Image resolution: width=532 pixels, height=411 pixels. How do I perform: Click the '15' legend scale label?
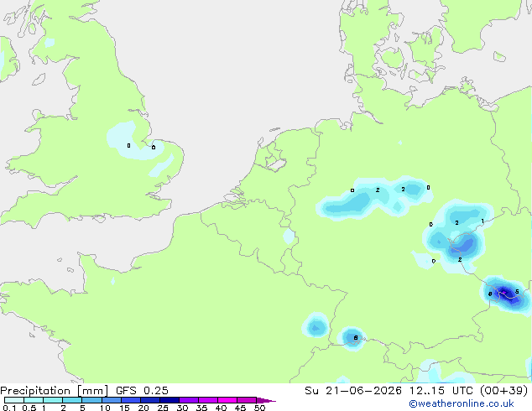124,408
